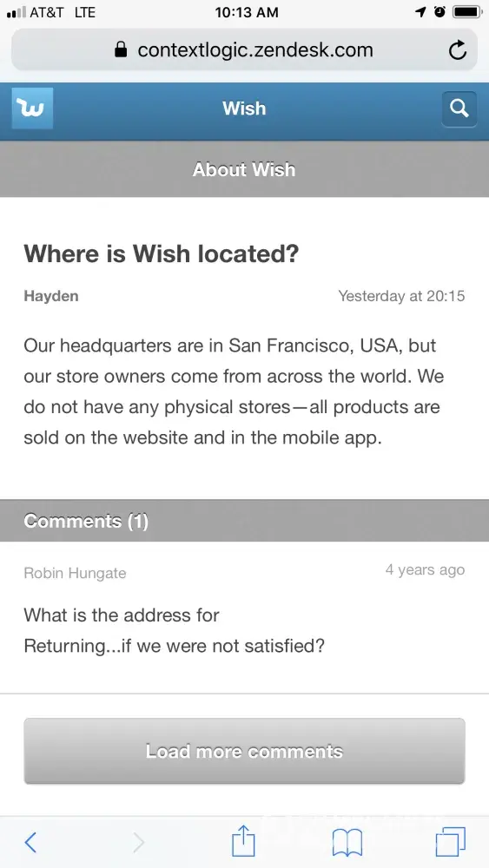Open author Hayden's profile link
Image resolution: width=489 pixels, height=868 pixels.
point(51,296)
